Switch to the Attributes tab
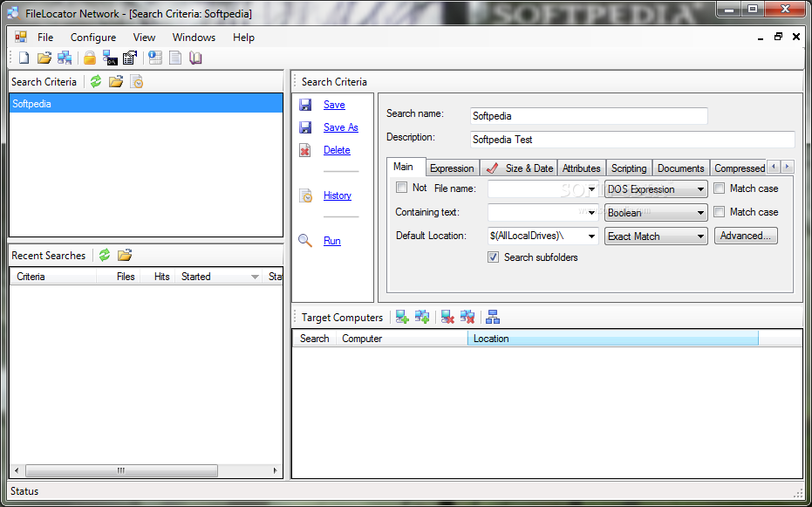Screen dimensions: 812x507 (x=581, y=168)
